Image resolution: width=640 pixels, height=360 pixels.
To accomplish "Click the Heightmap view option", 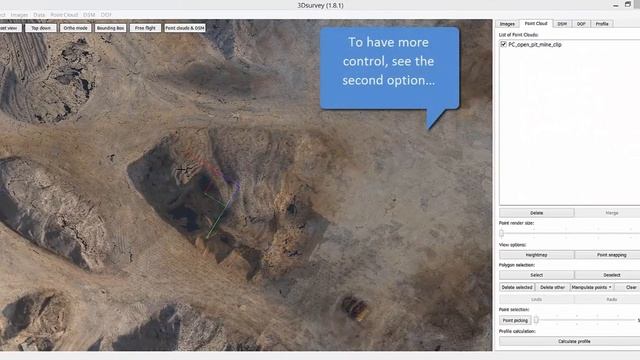I will pos(536,255).
